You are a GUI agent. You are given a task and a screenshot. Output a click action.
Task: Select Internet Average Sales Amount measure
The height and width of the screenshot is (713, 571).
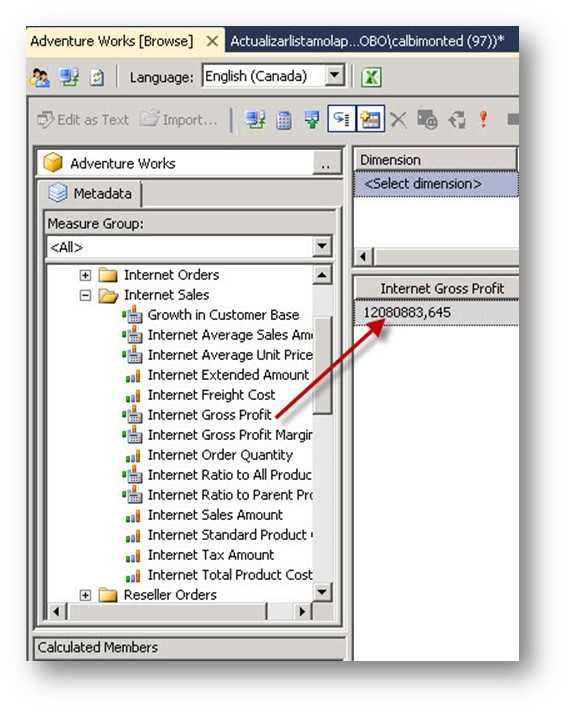(230, 335)
